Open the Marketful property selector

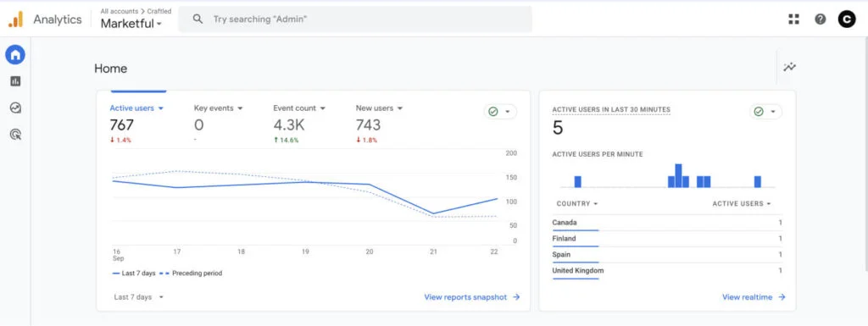(131, 24)
